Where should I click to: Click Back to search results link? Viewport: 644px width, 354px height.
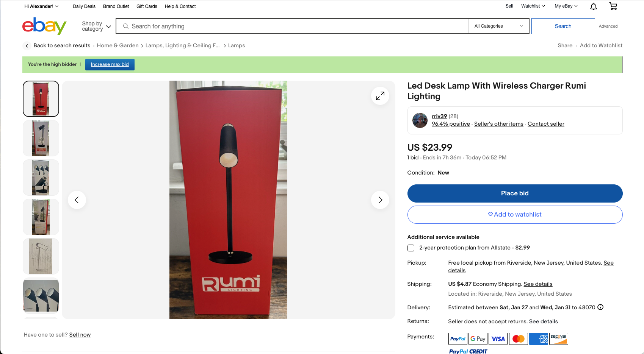point(62,45)
